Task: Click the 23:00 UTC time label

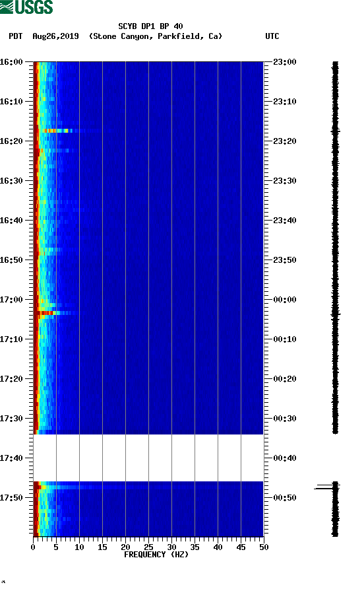Action: [284, 62]
